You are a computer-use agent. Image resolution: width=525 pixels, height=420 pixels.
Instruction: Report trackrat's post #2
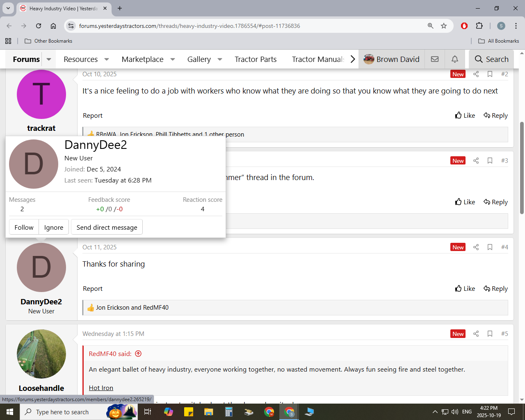click(x=93, y=116)
